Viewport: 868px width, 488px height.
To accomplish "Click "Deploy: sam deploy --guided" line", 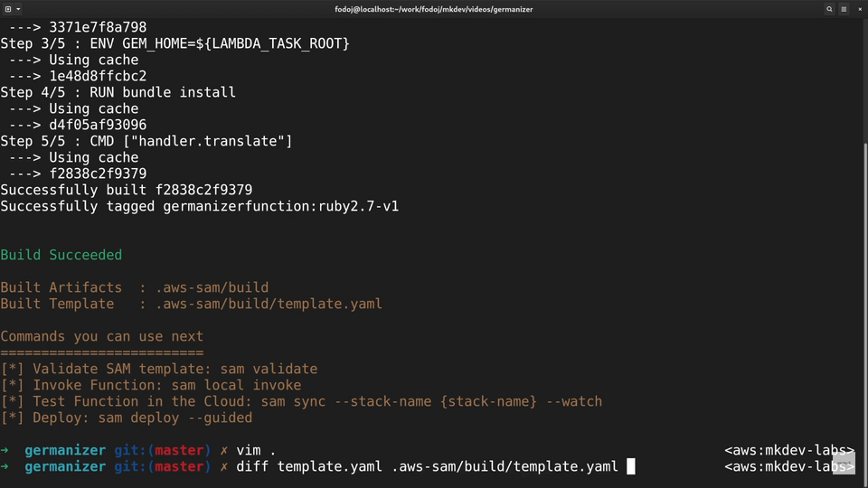I will [x=127, y=418].
